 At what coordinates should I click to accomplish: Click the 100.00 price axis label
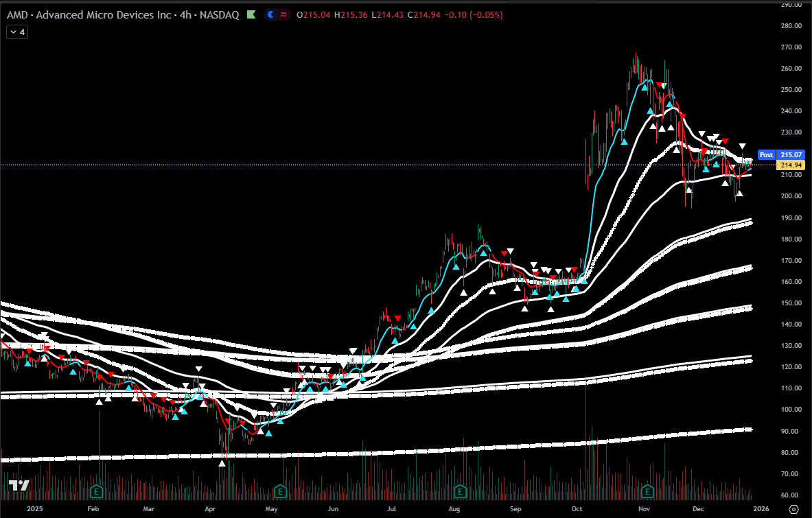(x=791, y=410)
